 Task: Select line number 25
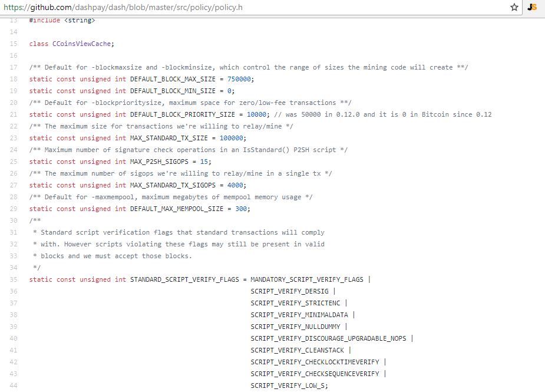(x=14, y=162)
